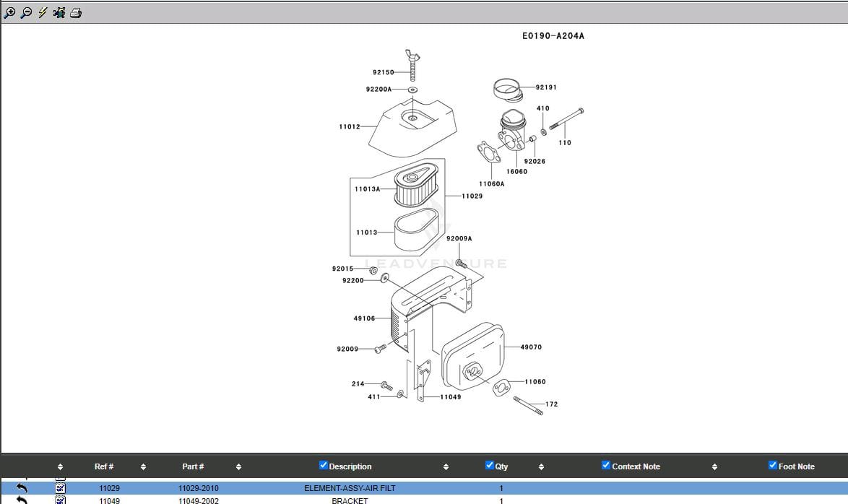Click the zoom out magnifier icon
The width and height of the screenshot is (848, 504).
[26, 12]
